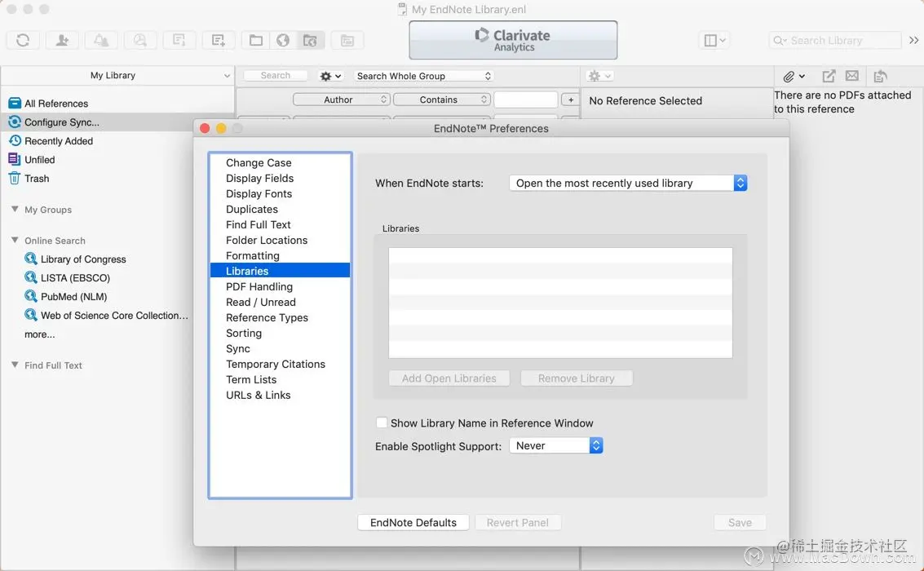The width and height of the screenshot is (924, 571).
Task: Open the Contains condition dropdown
Action: click(x=441, y=100)
